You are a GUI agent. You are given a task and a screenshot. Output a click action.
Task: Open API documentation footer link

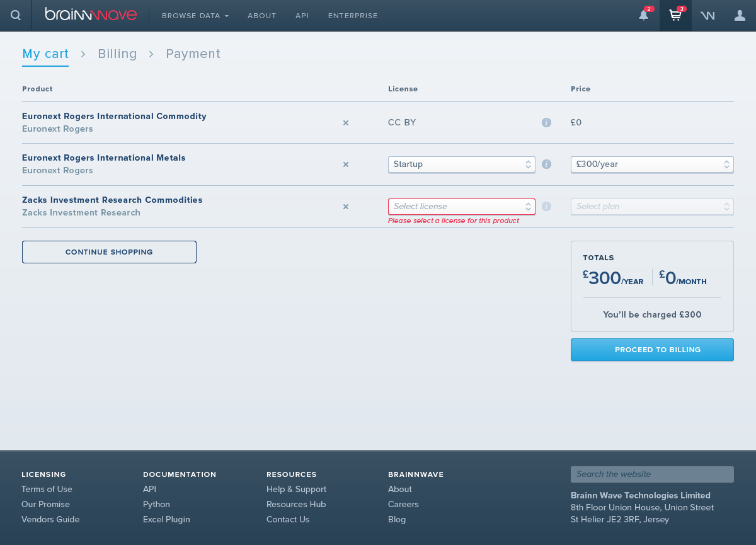tap(149, 490)
